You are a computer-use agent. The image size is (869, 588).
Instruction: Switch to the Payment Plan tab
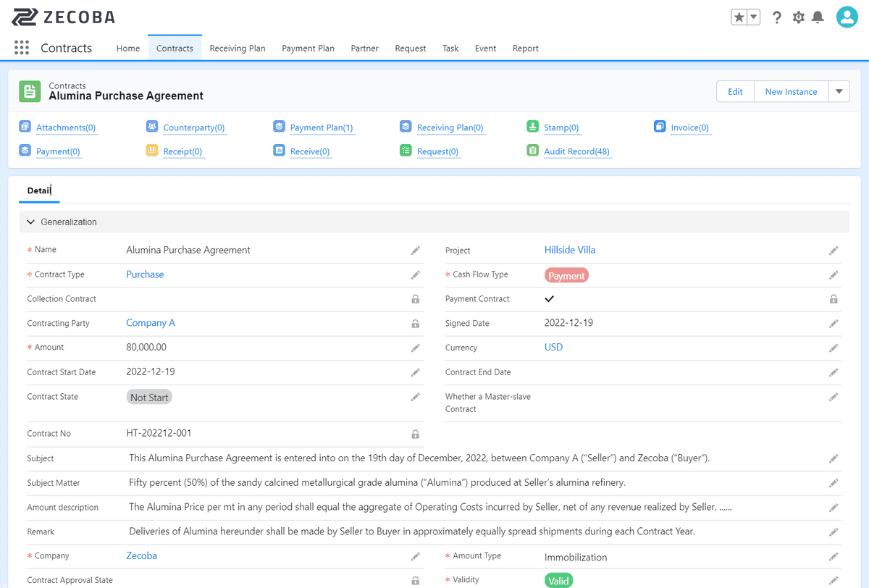308,49
